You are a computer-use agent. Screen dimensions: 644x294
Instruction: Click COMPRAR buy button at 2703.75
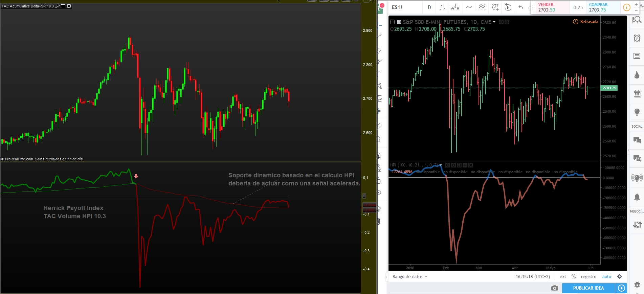tap(603, 7)
